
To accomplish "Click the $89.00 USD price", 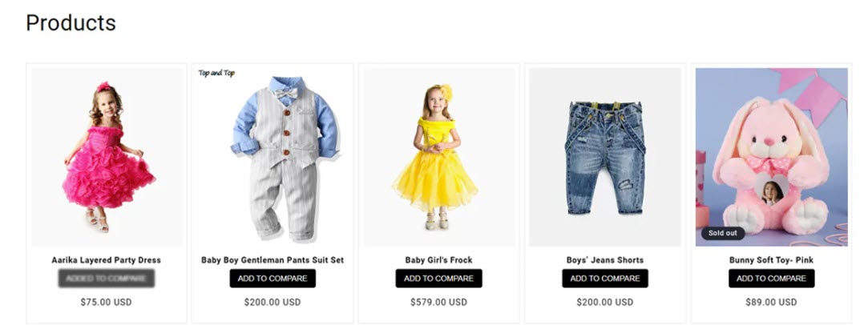I will (771, 303).
